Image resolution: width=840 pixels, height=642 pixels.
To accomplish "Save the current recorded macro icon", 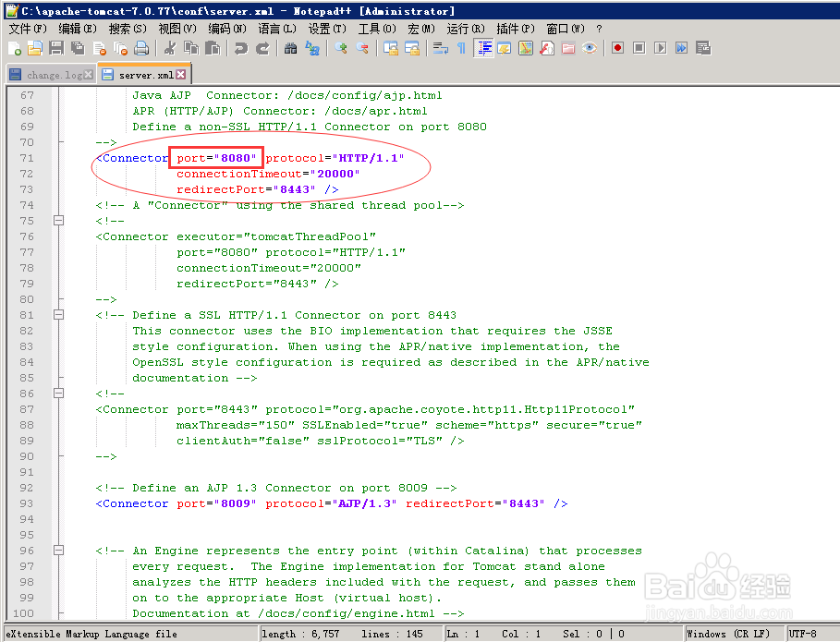I will point(703,48).
